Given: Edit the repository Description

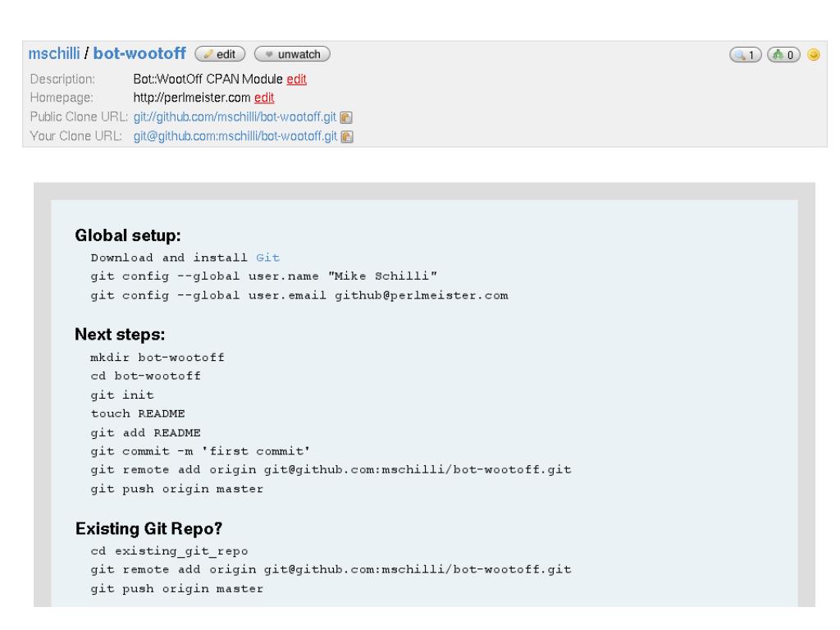Looking at the screenshot, I should (296, 80).
